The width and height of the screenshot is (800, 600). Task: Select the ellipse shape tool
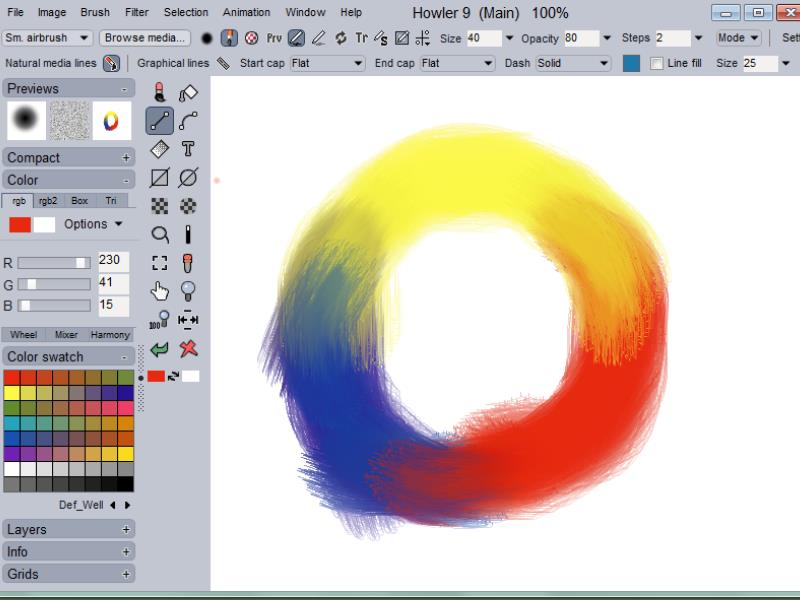click(188, 178)
